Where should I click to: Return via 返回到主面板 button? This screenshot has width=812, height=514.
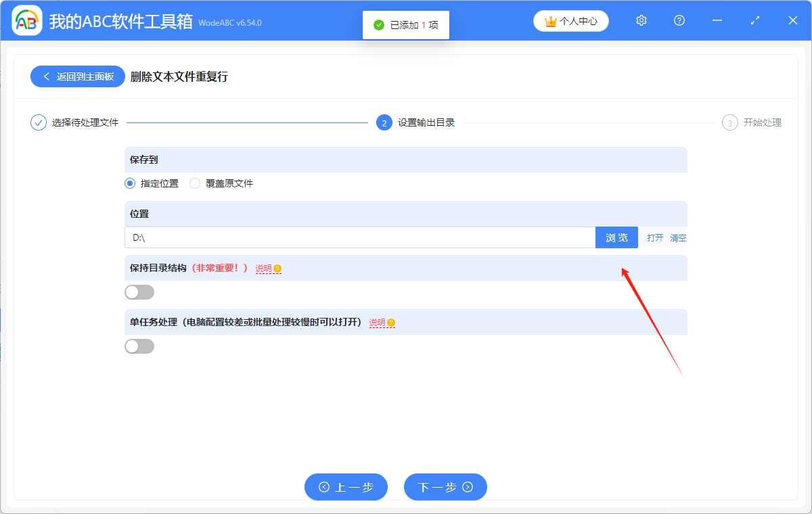pyautogui.click(x=77, y=76)
